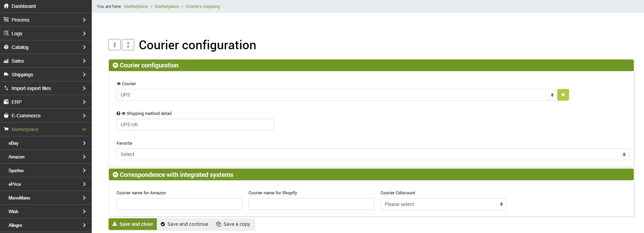Click the Catalog box icon
The image size is (644, 233).
pyautogui.click(x=6, y=47)
